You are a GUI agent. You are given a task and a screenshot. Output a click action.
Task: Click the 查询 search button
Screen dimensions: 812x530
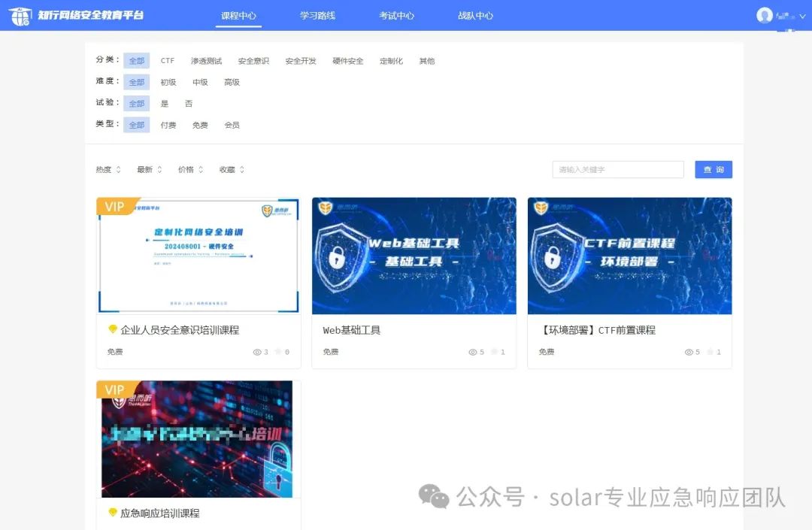(x=713, y=169)
